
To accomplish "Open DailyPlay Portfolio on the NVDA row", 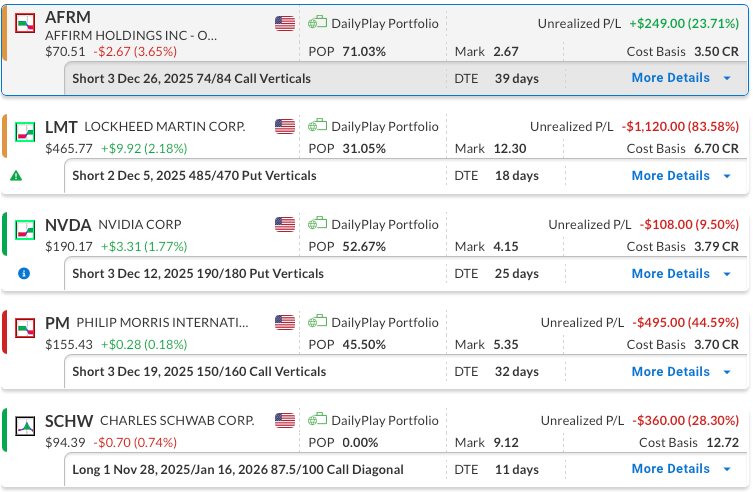I will pos(384,225).
